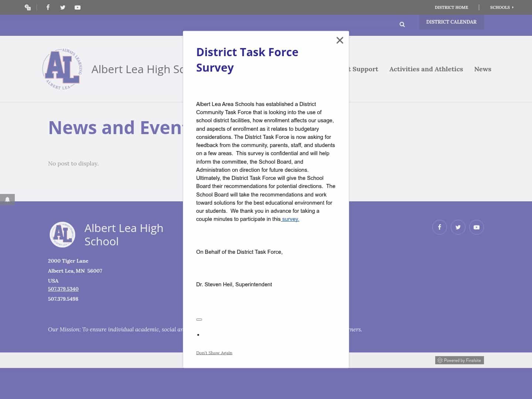Screen dimensions: 532x399
Task: Click District Home
Action: pyautogui.click(x=451, y=7)
